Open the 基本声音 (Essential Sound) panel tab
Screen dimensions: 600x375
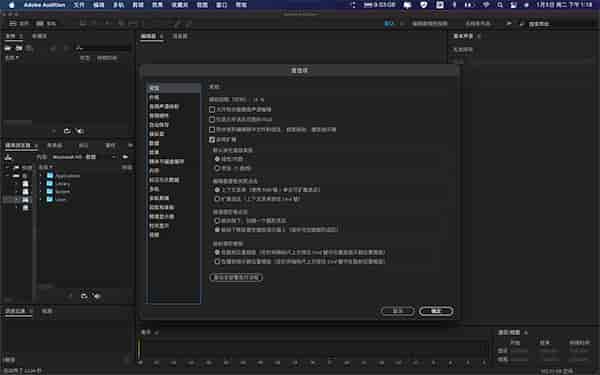463,36
